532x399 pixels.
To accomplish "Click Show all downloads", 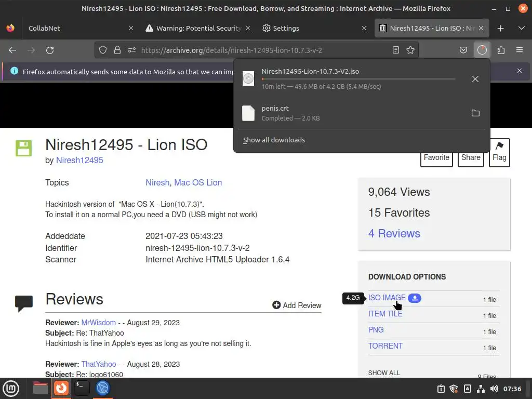I will tap(274, 140).
